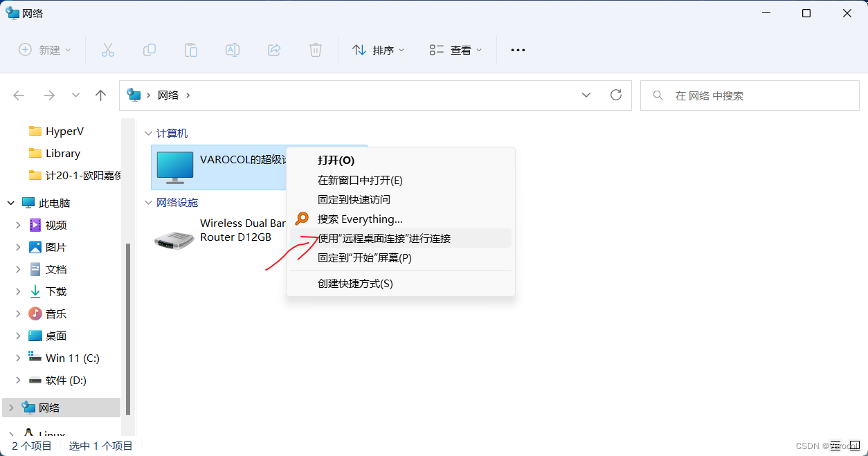This screenshot has width=868, height=456.
Task: Click the Cut scissors icon
Action: pos(107,50)
